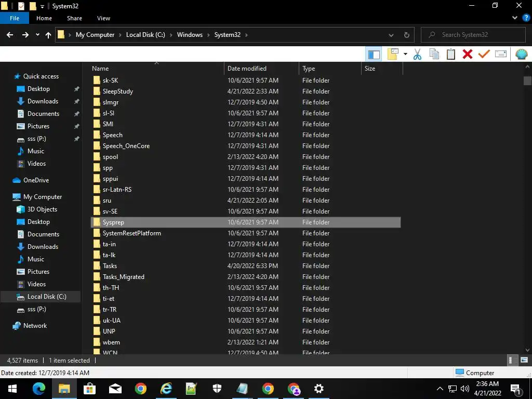Click the folder options toolbar icon
This screenshot has width=532, height=399.
393,54
